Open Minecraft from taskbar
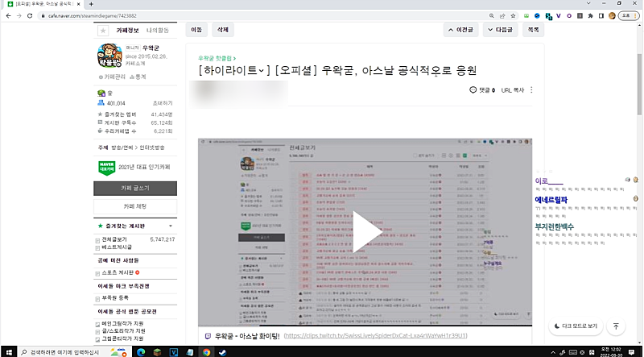644x357 pixels. [x=157, y=352]
